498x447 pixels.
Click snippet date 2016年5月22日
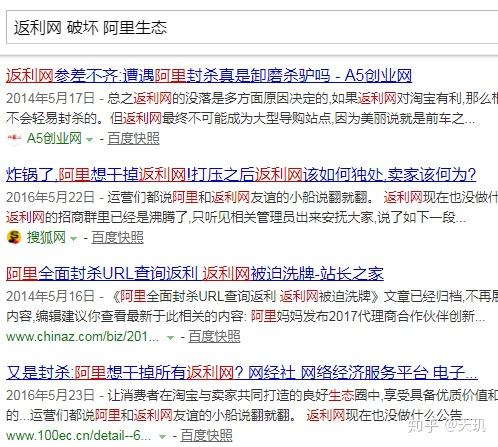(51, 197)
